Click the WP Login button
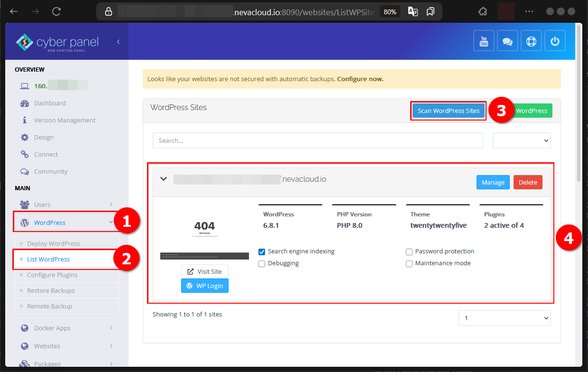The width and height of the screenshot is (588, 372). coord(205,286)
